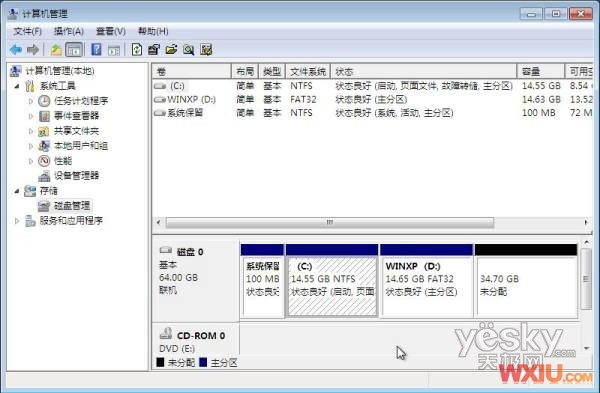The height and width of the screenshot is (393, 600).
Task: Click the black 未分配 legend swatch
Action: 160,362
